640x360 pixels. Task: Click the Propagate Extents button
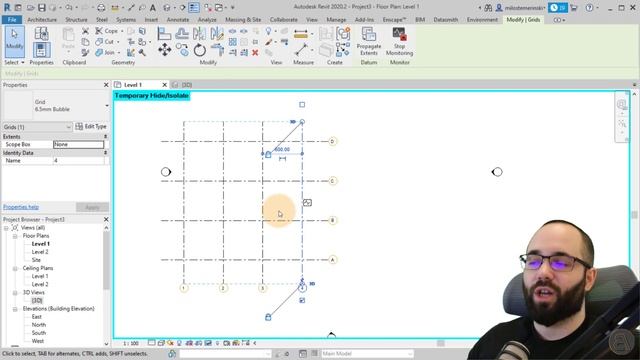click(x=369, y=41)
